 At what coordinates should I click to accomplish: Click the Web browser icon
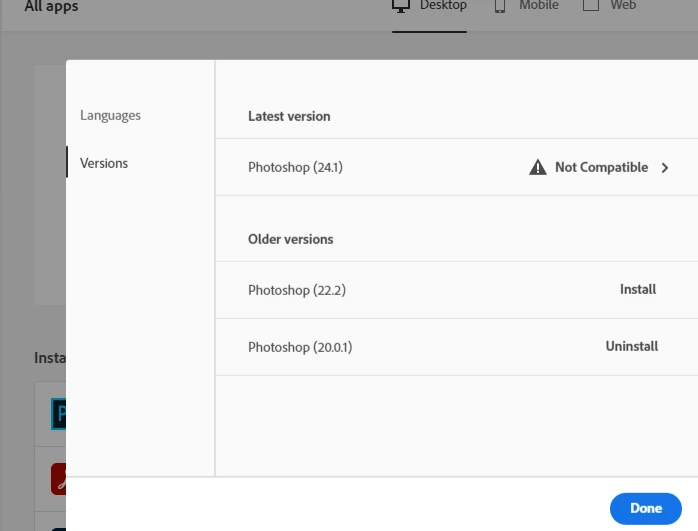pos(591,4)
